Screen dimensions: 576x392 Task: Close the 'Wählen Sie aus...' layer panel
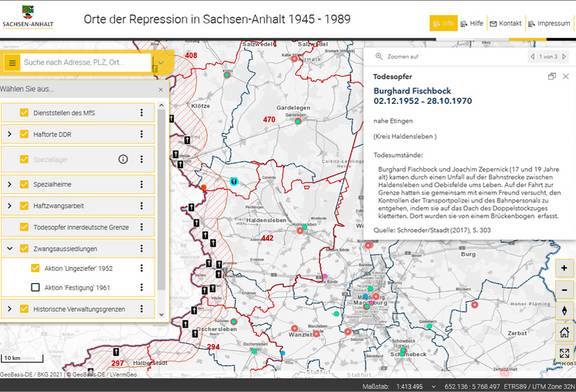point(161,90)
